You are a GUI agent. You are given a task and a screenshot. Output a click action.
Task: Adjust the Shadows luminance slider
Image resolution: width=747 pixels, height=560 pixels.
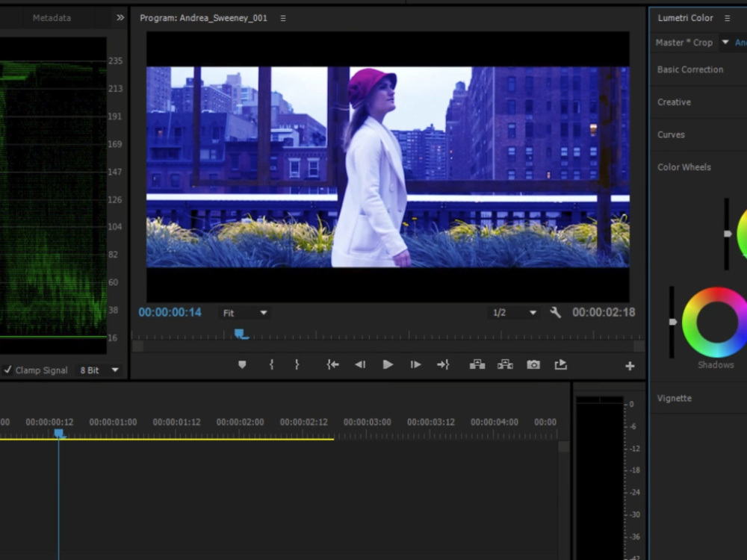coord(672,322)
